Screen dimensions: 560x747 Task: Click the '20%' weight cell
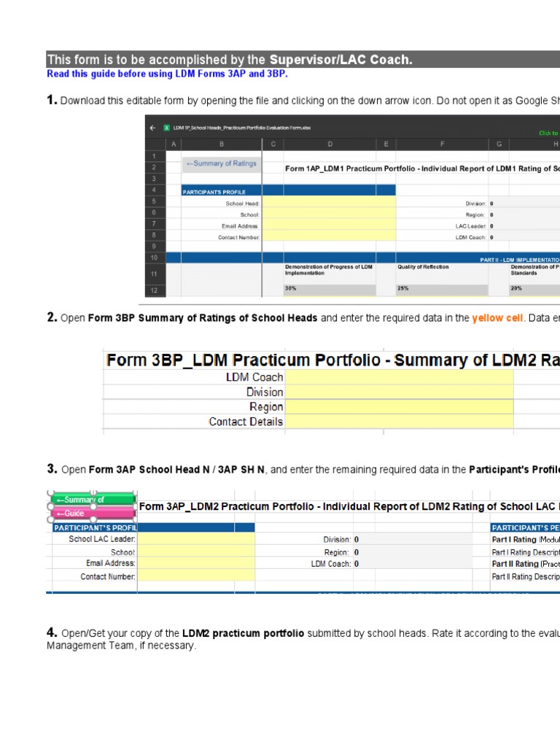534,288
